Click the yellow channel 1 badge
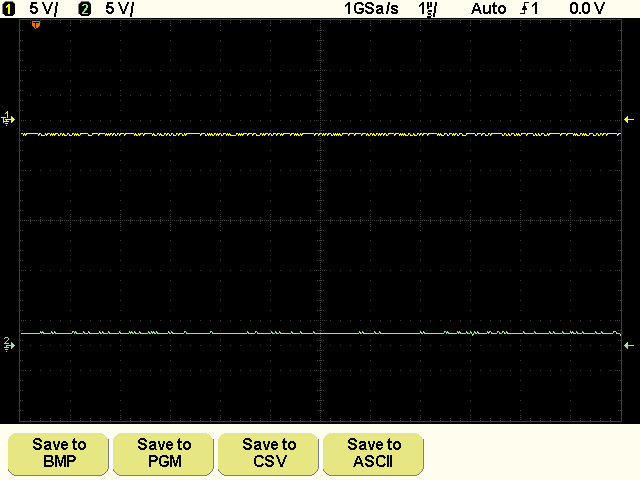The image size is (640, 480). click(9, 9)
